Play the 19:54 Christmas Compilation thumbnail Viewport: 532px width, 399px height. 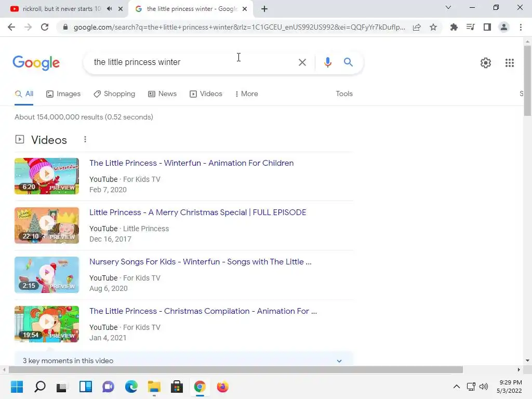pyautogui.click(x=47, y=324)
